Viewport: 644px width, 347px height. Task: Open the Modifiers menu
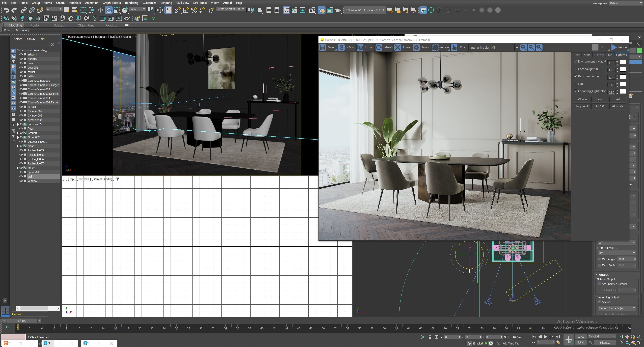pyautogui.click(x=75, y=3)
